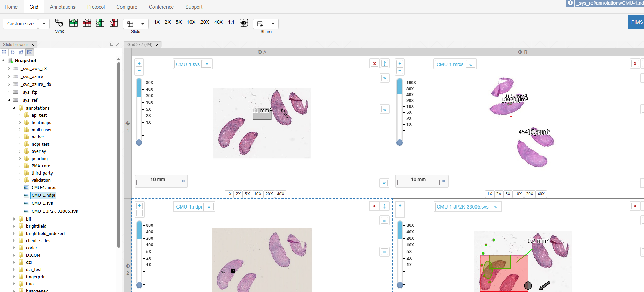Click the green add-column grid icon

point(100,23)
